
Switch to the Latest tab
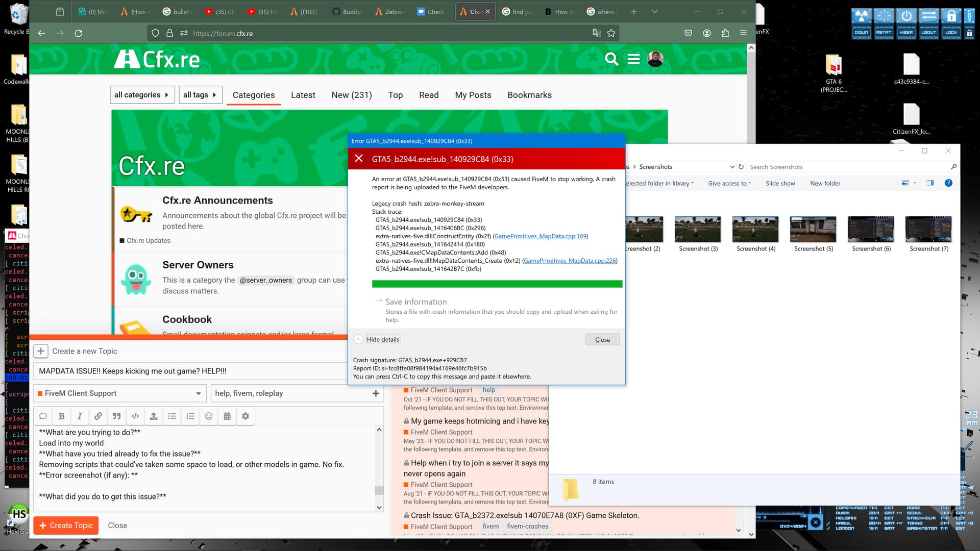303,95
